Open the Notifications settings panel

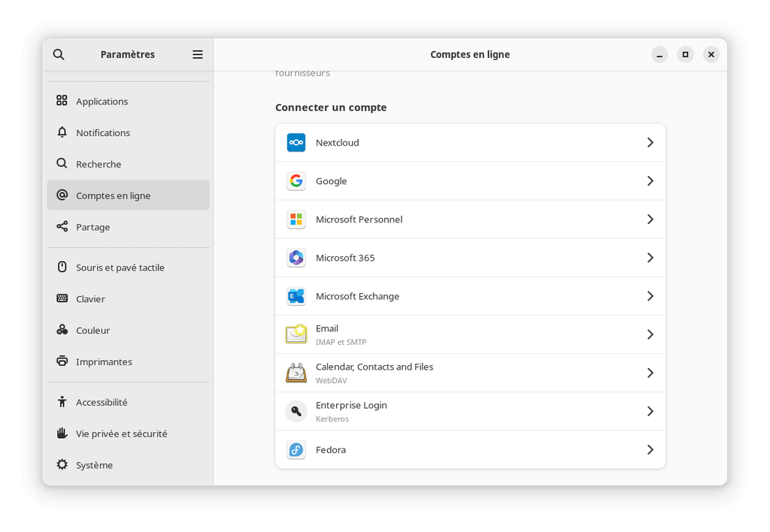(x=128, y=132)
